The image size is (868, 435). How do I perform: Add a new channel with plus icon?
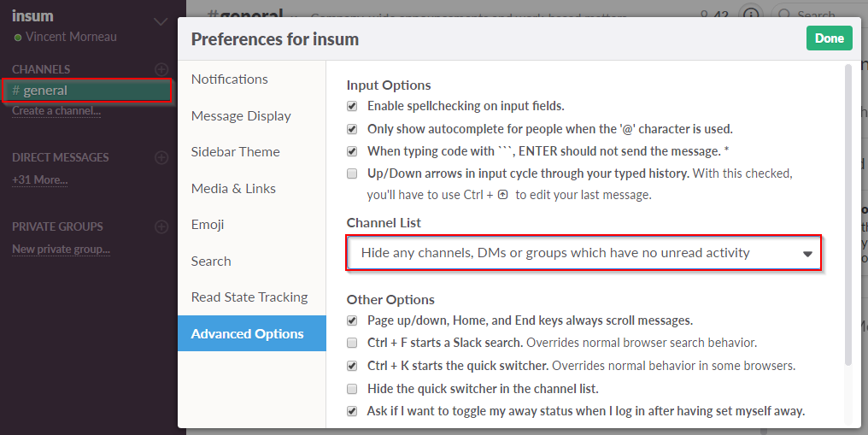(161, 69)
